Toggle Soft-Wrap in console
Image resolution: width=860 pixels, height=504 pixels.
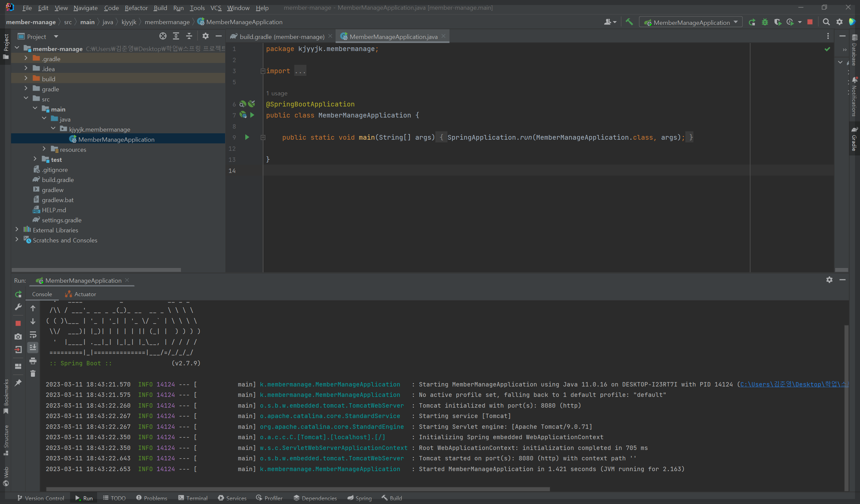pyautogui.click(x=33, y=334)
